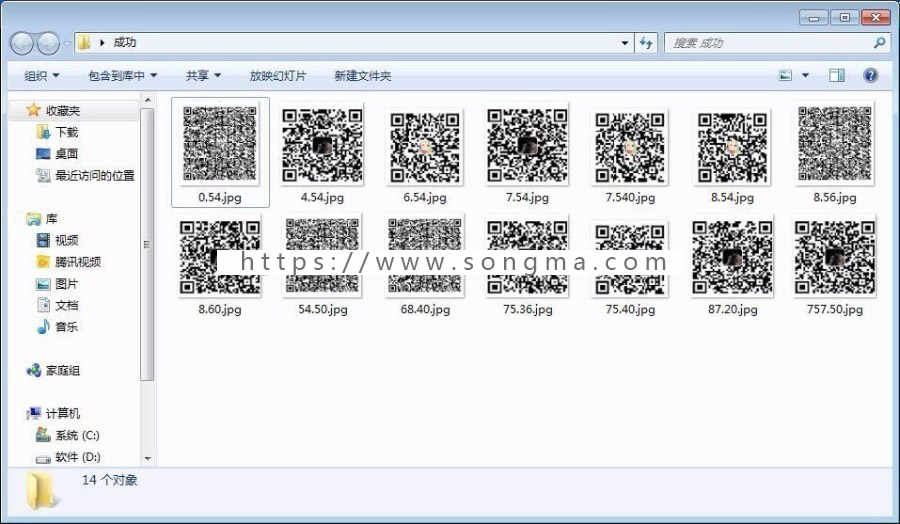Select the 8.56.jpg QR code thumbnail
Viewport: 900px width, 524px height.
point(835,143)
